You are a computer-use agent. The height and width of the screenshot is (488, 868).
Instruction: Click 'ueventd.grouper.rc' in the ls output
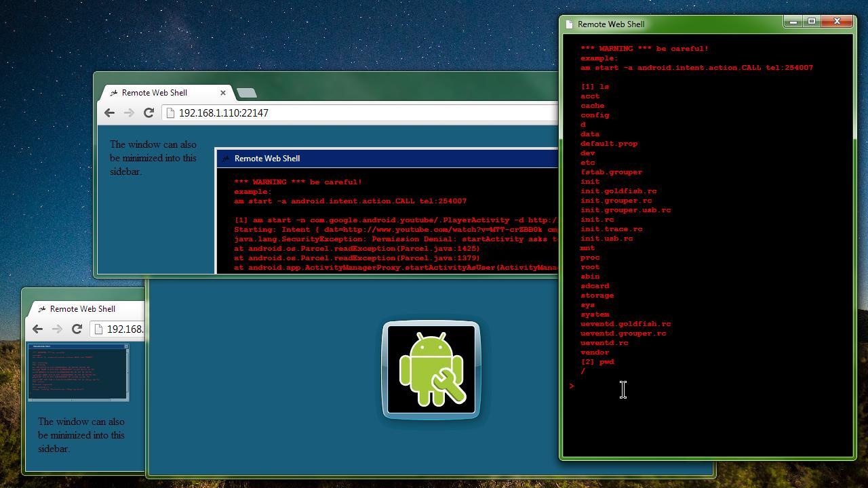[x=623, y=333]
